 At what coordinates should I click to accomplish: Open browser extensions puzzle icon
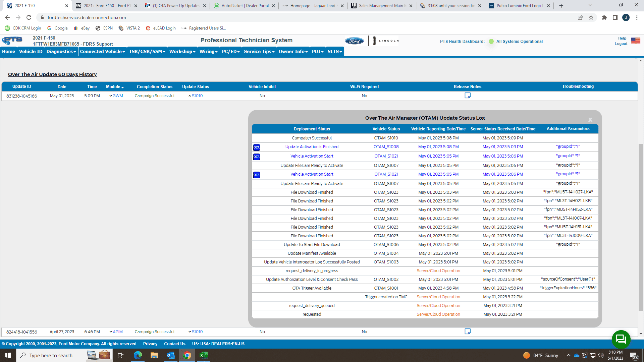click(x=604, y=17)
